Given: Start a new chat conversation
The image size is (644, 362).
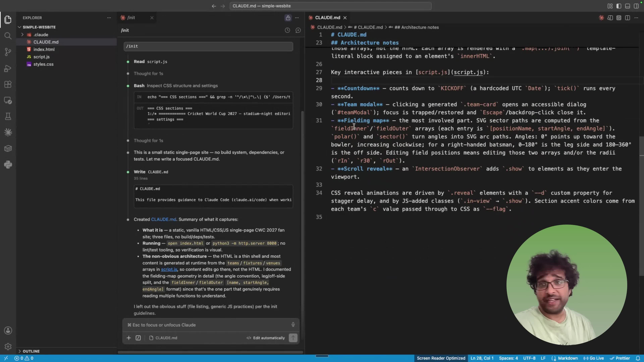Looking at the screenshot, I should click(x=298, y=30).
